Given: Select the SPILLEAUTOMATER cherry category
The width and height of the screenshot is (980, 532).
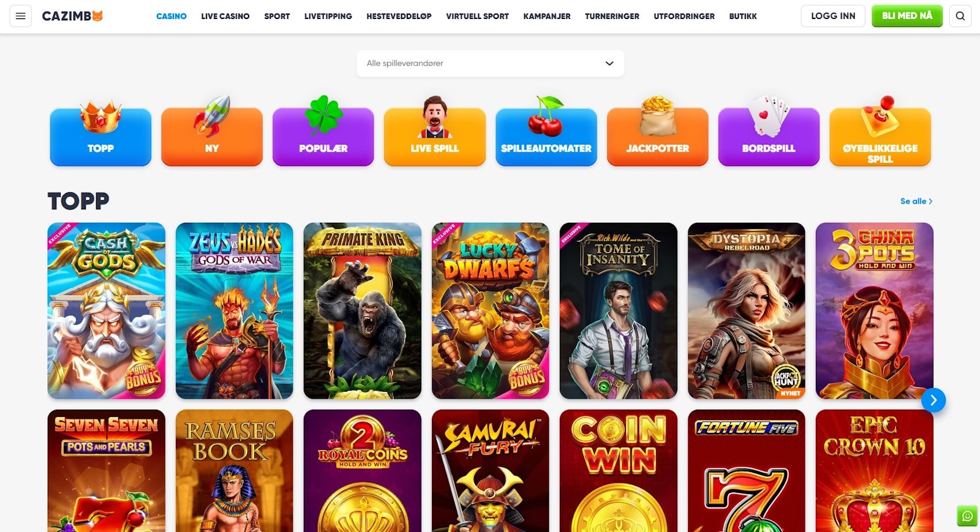Looking at the screenshot, I should tap(546, 137).
